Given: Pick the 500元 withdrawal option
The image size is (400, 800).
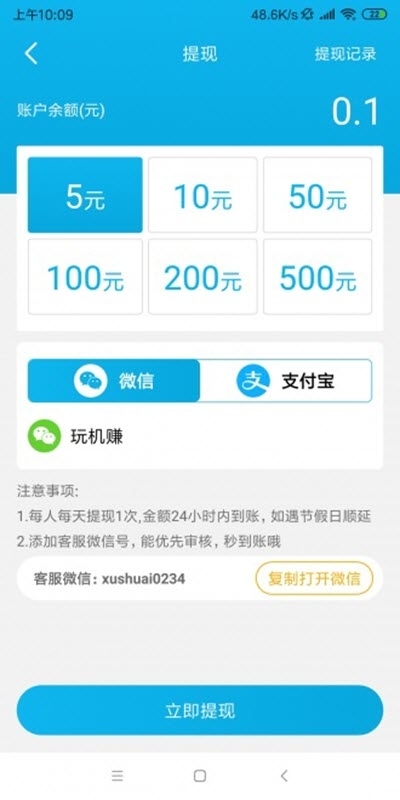Looking at the screenshot, I should pos(317,277).
